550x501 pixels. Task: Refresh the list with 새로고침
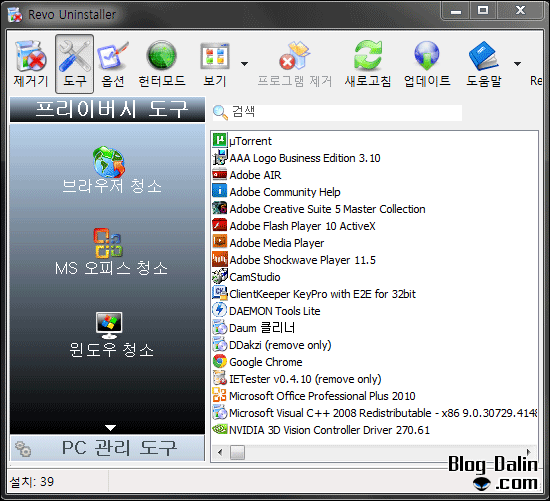pyautogui.click(x=368, y=64)
